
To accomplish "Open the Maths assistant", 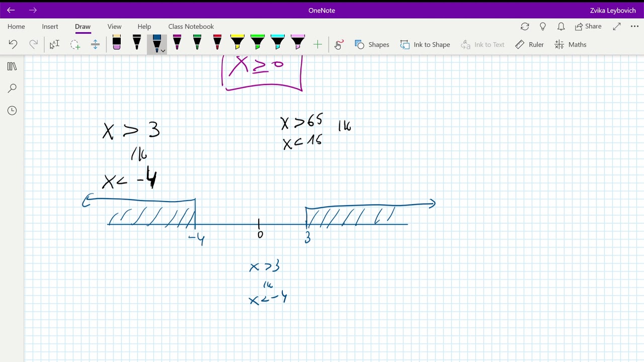I will (x=571, y=44).
